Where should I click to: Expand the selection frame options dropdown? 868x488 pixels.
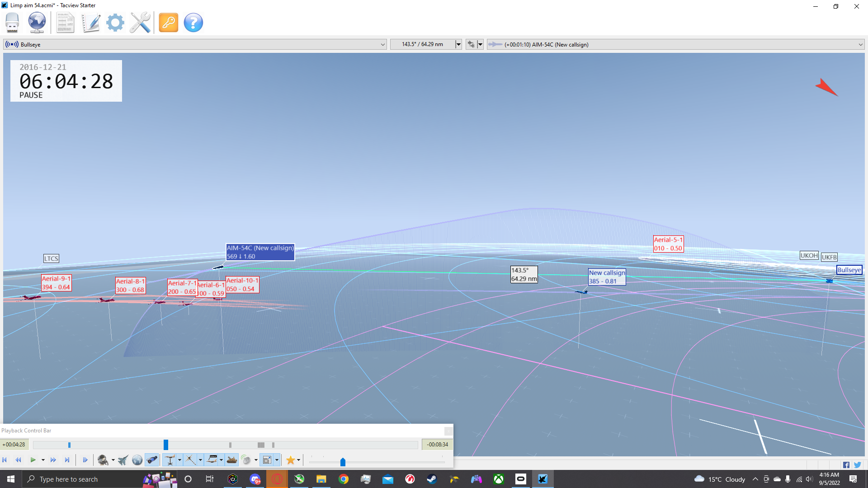pyautogui.click(x=277, y=460)
